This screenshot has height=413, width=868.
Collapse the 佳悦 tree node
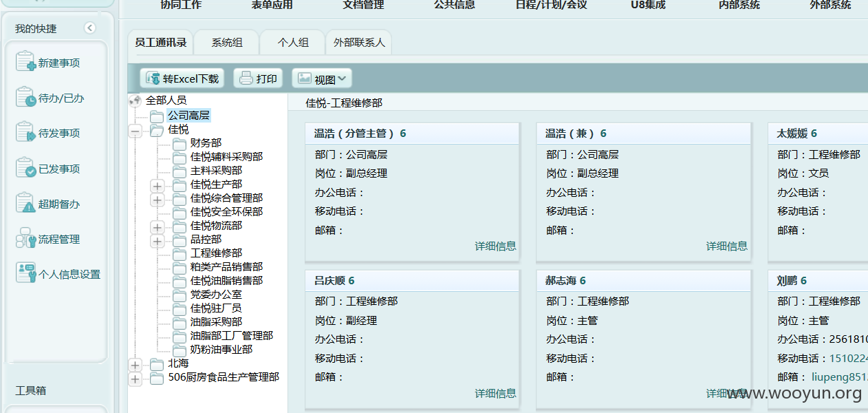(135, 131)
